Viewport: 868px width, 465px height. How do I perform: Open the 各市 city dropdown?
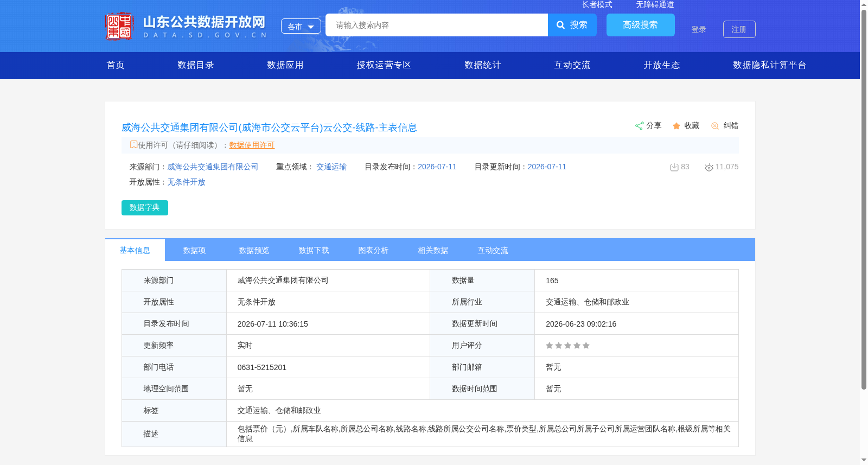(x=301, y=26)
